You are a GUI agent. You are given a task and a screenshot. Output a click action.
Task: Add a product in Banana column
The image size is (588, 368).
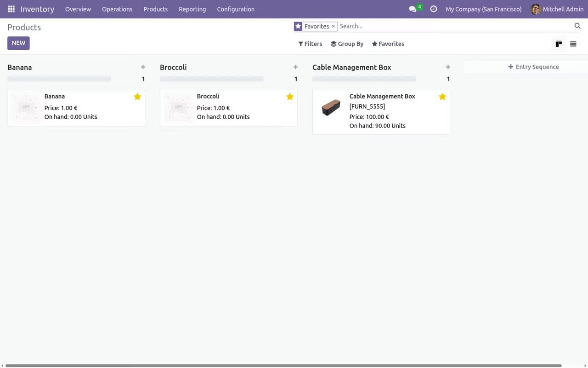143,67
